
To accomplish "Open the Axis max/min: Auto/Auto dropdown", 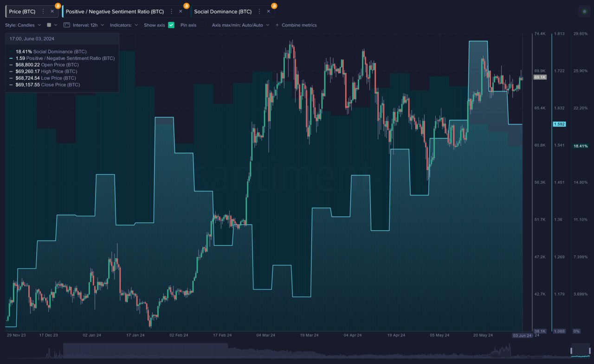I will (240, 25).
